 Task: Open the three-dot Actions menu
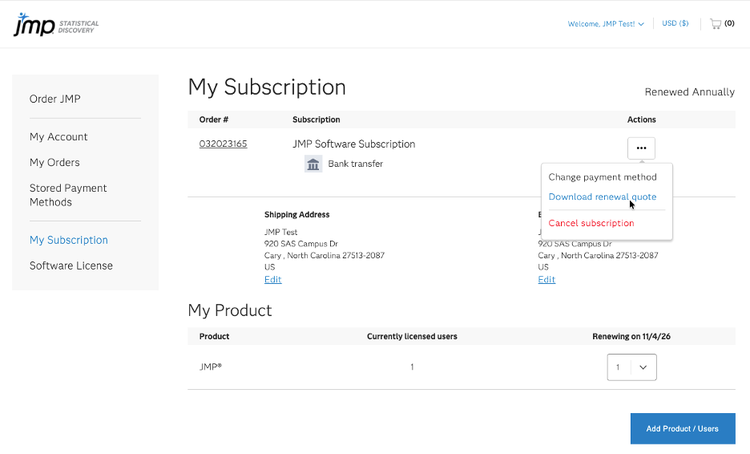click(641, 148)
